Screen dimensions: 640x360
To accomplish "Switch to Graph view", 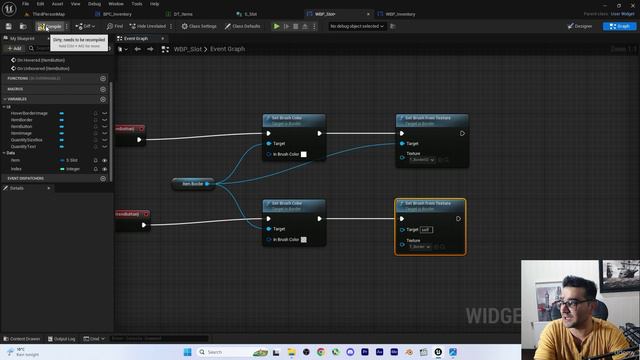I will (x=620, y=26).
